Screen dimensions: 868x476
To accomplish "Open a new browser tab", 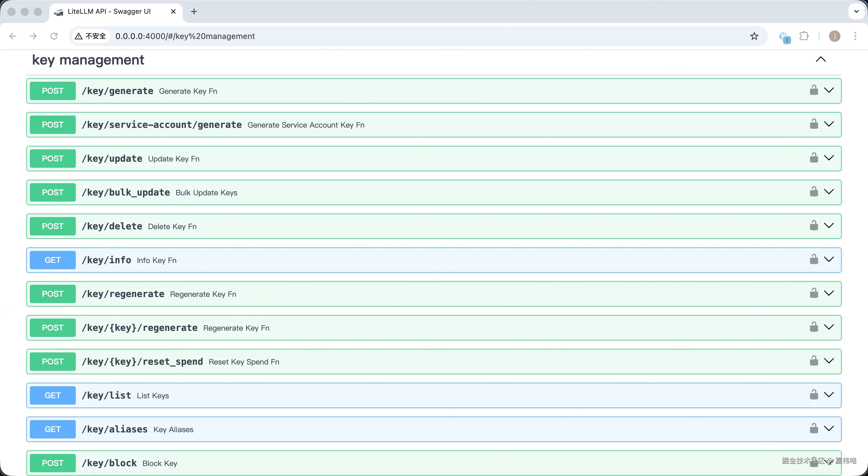I will coord(194,11).
